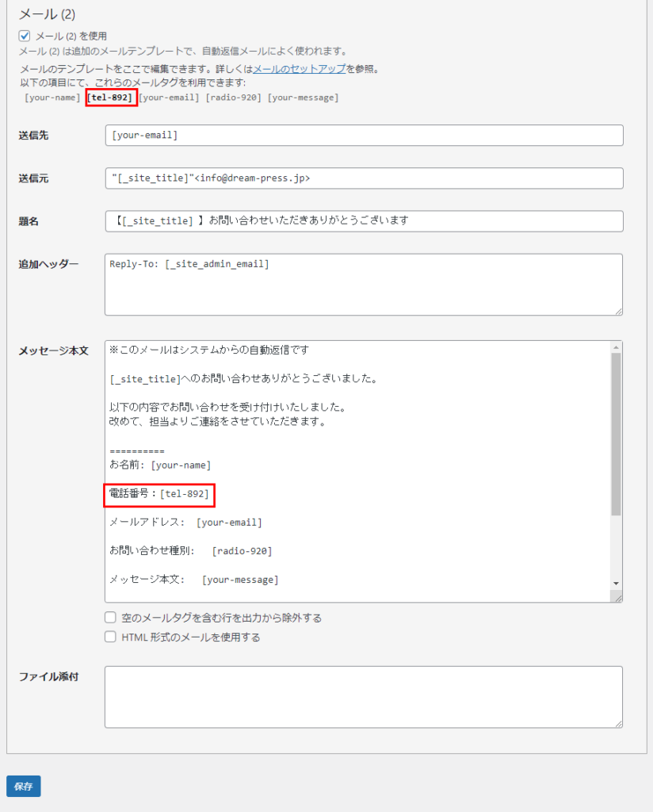653x812 pixels.
Task: Click the ファイル添付 textarea resize handle
Action: coord(617,722)
